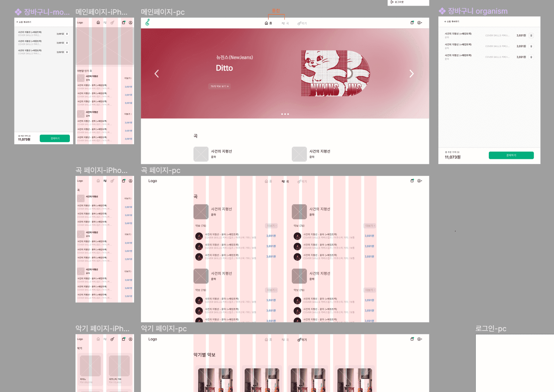Open user account dropdown in 악기 페이지-pc

pos(420,339)
